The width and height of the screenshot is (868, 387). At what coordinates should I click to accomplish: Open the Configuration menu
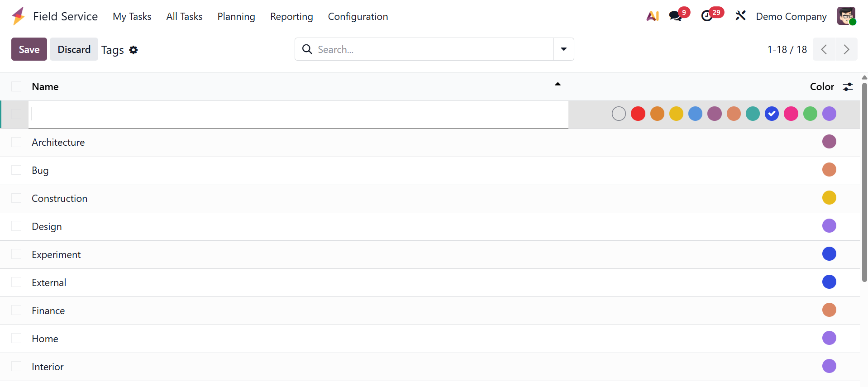pos(358,16)
